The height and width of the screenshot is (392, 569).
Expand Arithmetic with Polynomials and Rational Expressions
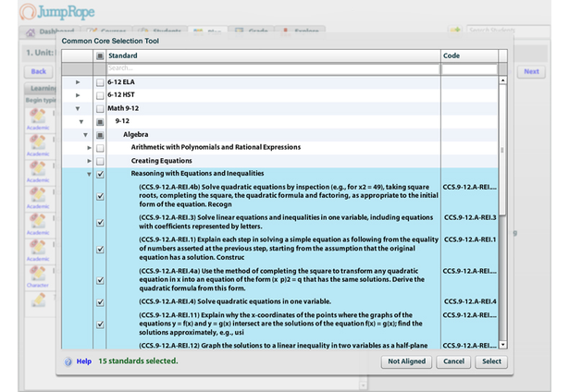(89, 148)
